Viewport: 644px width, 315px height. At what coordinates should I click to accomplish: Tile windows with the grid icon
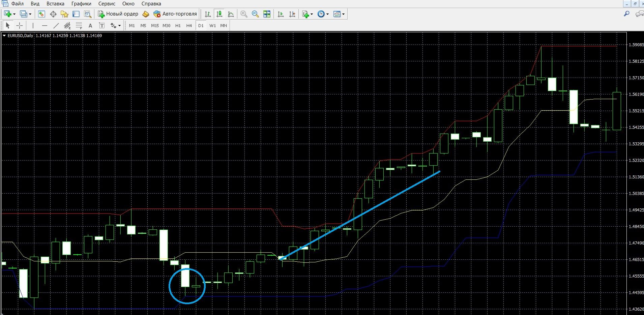tap(267, 14)
